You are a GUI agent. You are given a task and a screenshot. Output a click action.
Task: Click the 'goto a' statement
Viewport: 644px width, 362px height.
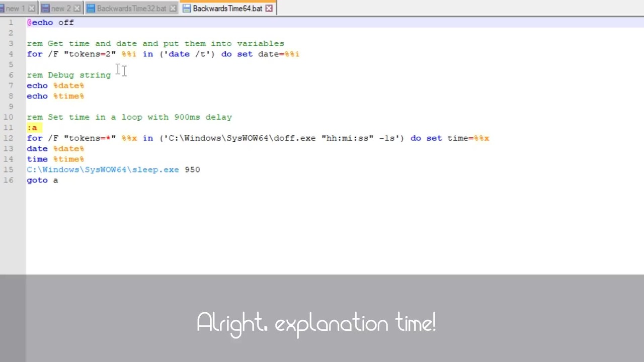pyautogui.click(x=42, y=180)
